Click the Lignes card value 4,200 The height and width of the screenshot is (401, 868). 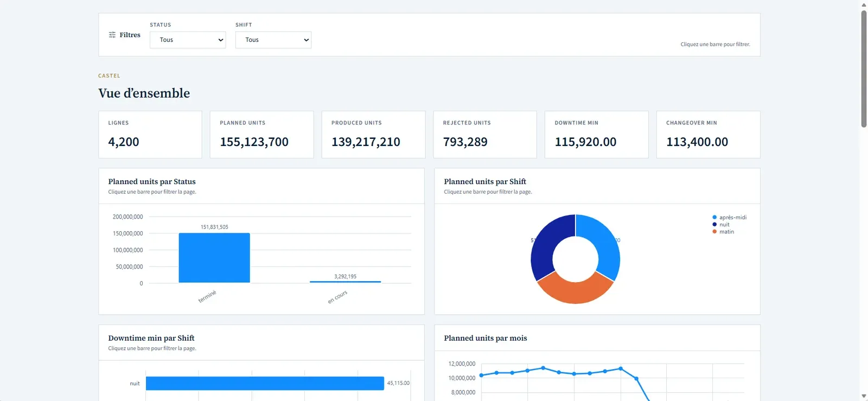(124, 142)
